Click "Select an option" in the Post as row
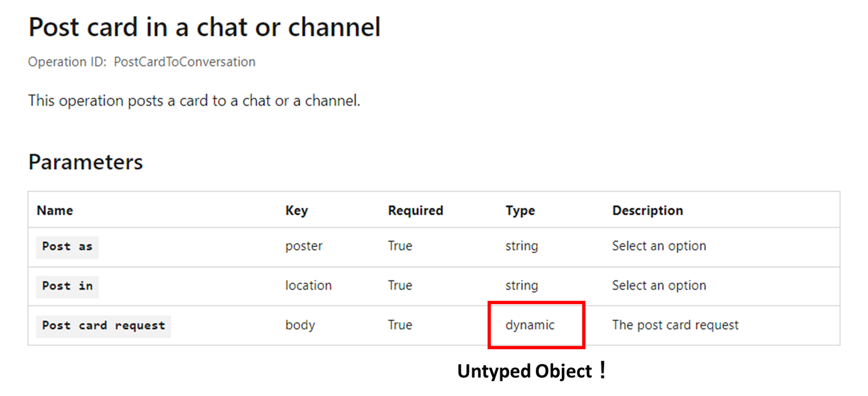Screen dimensions: 868x396 click(659, 246)
